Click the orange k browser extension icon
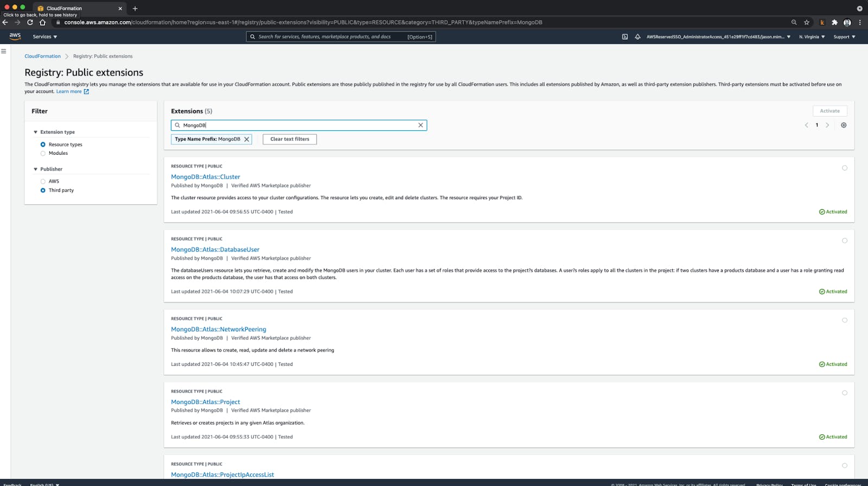This screenshot has height=486, width=868. click(822, 22)
